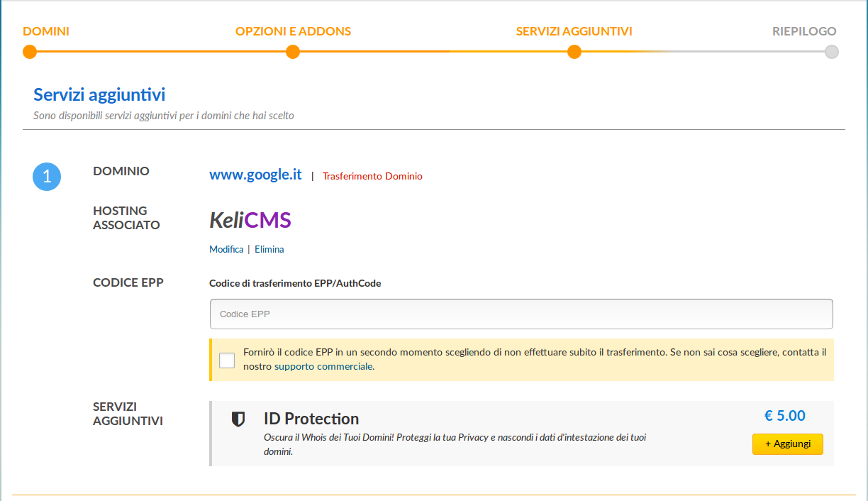Open the supporto commerciale link
This screenshot has height=501, width=868.
click(x=323, y=367)
